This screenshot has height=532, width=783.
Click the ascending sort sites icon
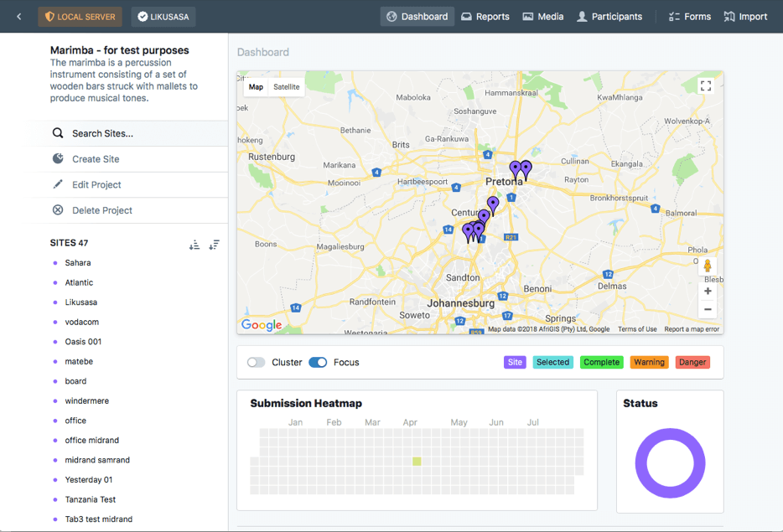[194, 245]
